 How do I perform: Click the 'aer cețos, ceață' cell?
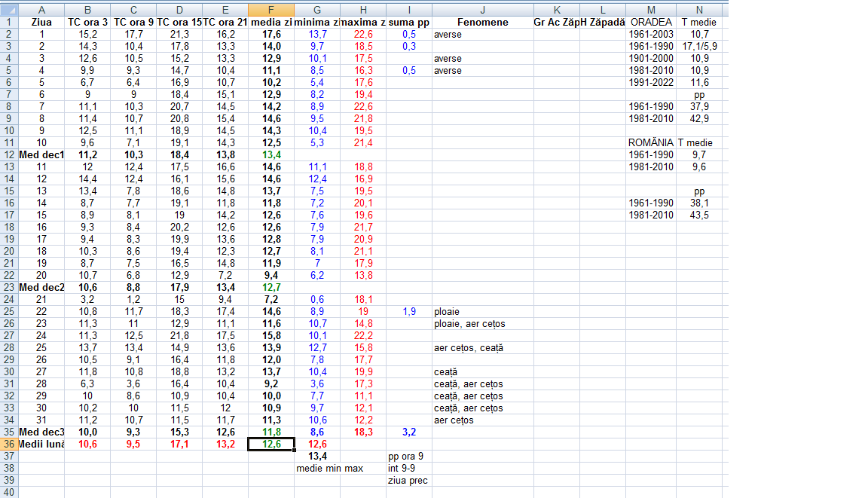click(483, 348)
